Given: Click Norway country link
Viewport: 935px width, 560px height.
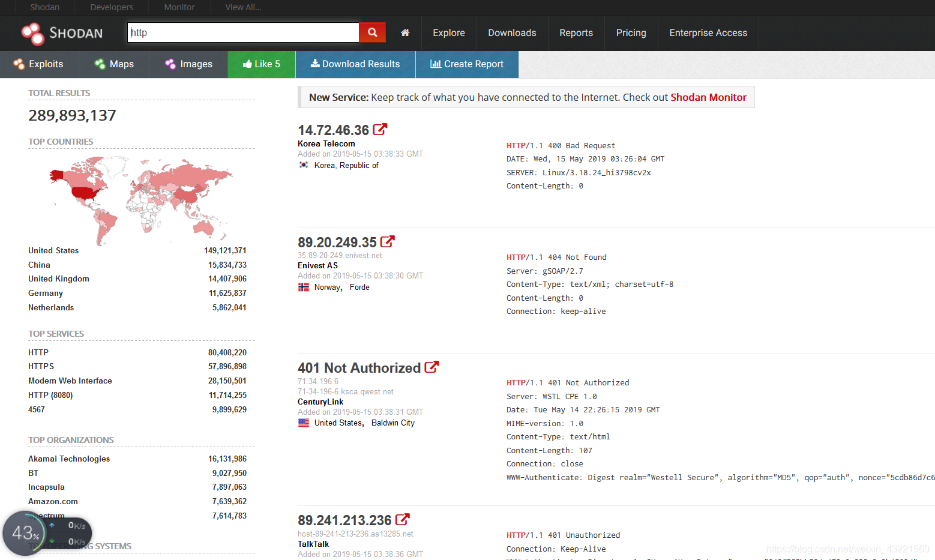Looking at the screenshot, I should pyautogui.click(x=327, y=287).
